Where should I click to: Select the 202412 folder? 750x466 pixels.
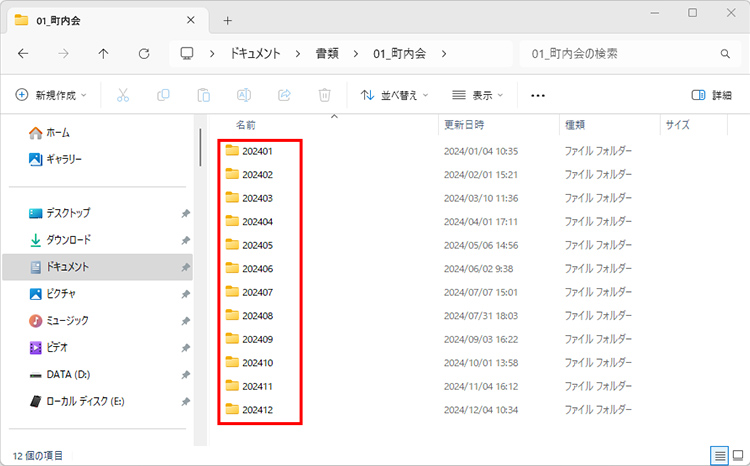[249, 410]
